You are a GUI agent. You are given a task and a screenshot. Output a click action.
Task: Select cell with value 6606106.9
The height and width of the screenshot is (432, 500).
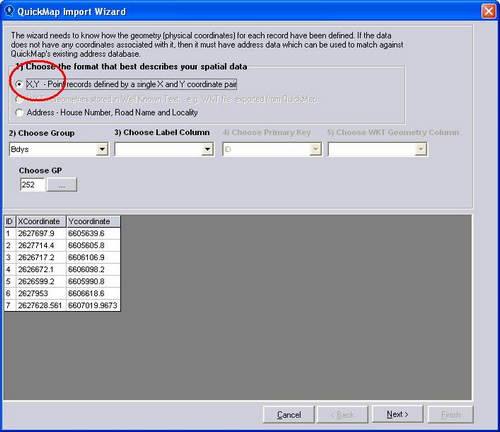pos(93,257)
